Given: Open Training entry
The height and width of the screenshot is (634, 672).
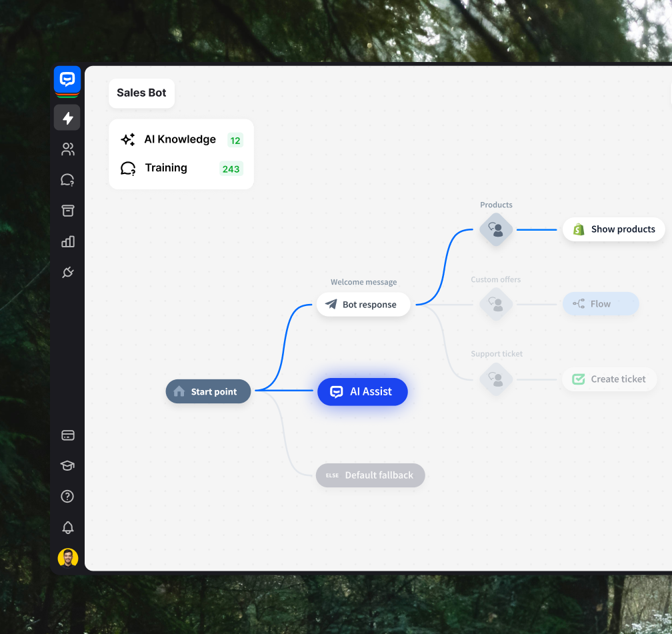Looking at the screenshot, I should click(181, 168).
